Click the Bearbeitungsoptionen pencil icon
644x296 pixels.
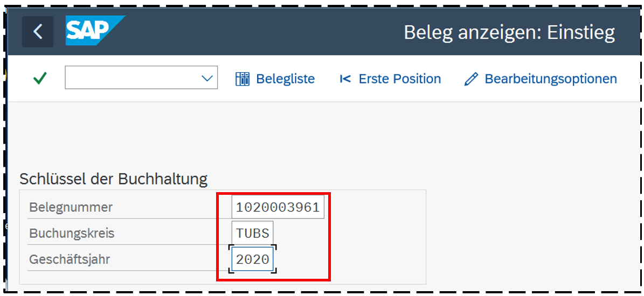coord(471,79)
